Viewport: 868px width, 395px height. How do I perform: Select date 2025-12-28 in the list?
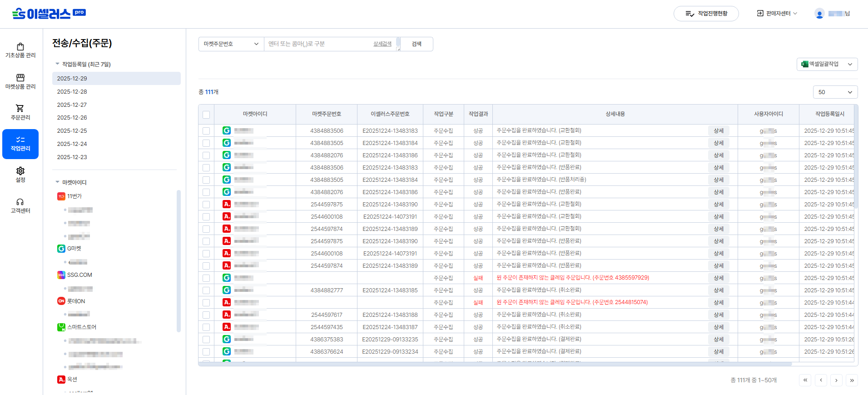click(116, 92)
